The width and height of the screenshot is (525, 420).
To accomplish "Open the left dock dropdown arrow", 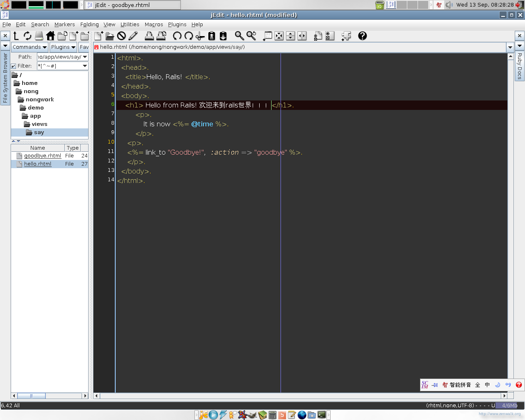I will [x=5, y=46].
